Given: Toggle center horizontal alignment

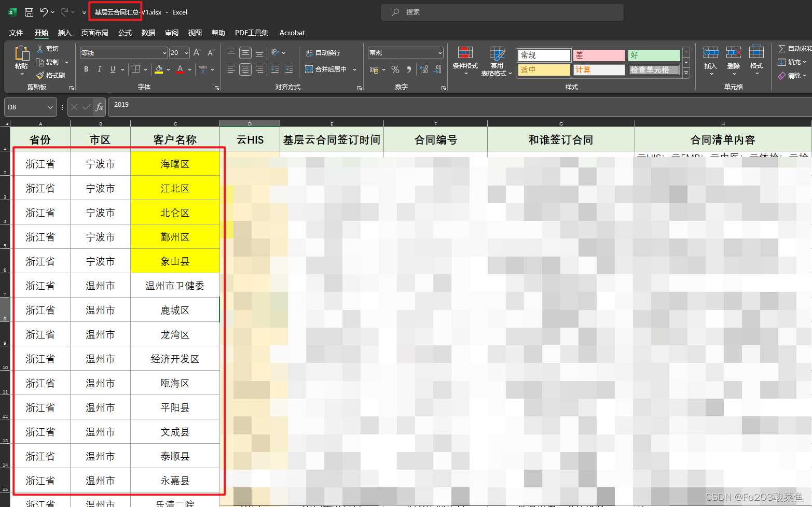Looking at the screenshot, I should pos(245,69).
